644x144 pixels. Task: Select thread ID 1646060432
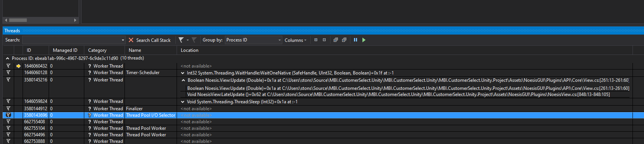coord(36,66)
